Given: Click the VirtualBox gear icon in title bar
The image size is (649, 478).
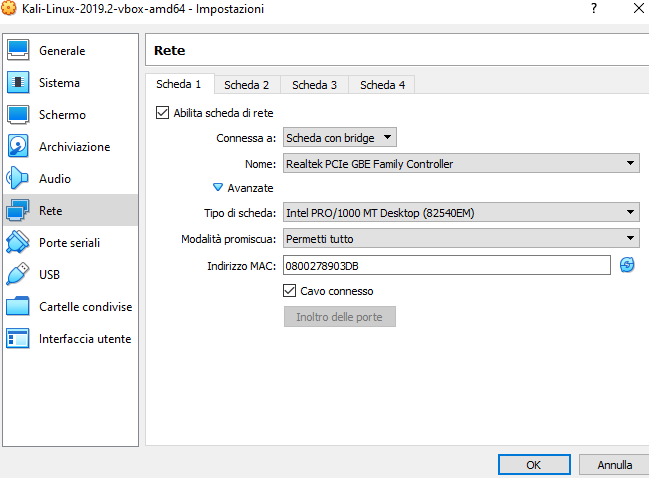Looking at the screenshot, I should click(9, 8).
